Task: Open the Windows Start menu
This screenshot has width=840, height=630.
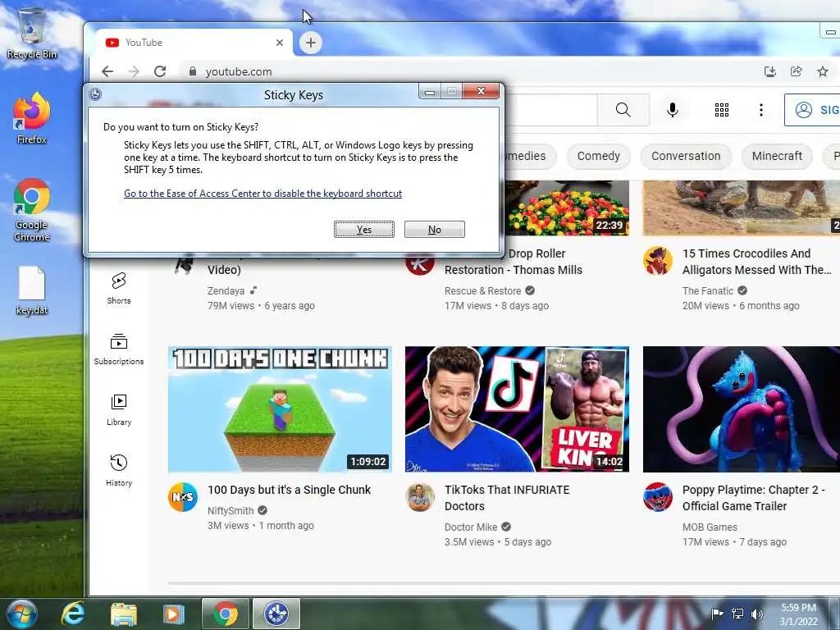Action: [22, 614]
